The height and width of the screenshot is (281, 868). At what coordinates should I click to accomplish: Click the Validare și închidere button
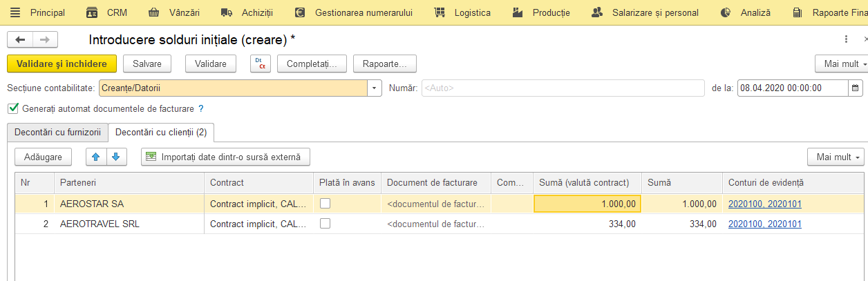[62, 64]
